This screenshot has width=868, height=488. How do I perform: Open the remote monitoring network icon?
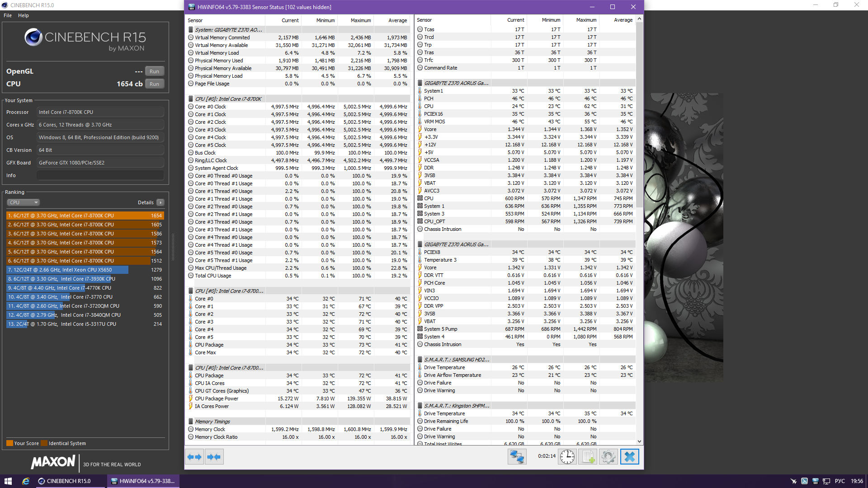pyautogui.click(x=517, y=457)
